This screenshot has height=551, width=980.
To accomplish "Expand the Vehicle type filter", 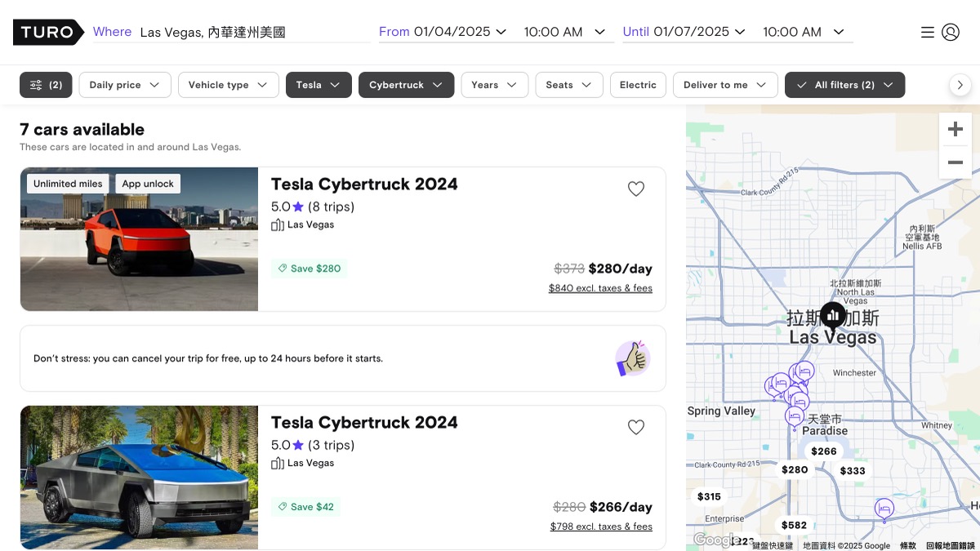I will pyautogui.click(x=229, y=85).
